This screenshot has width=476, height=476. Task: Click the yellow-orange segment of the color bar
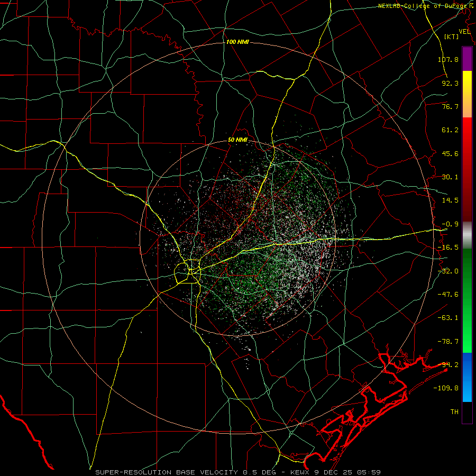click(x=467, y=94)
